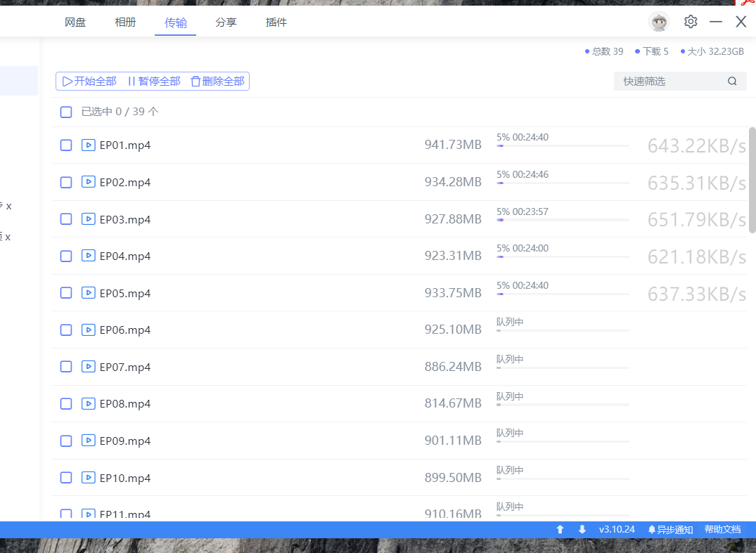The width and height of the screenshot is (756, 553).
Task: Click the upload arrow in status bar
Action: pyautogui.click(x=560, y=529)
